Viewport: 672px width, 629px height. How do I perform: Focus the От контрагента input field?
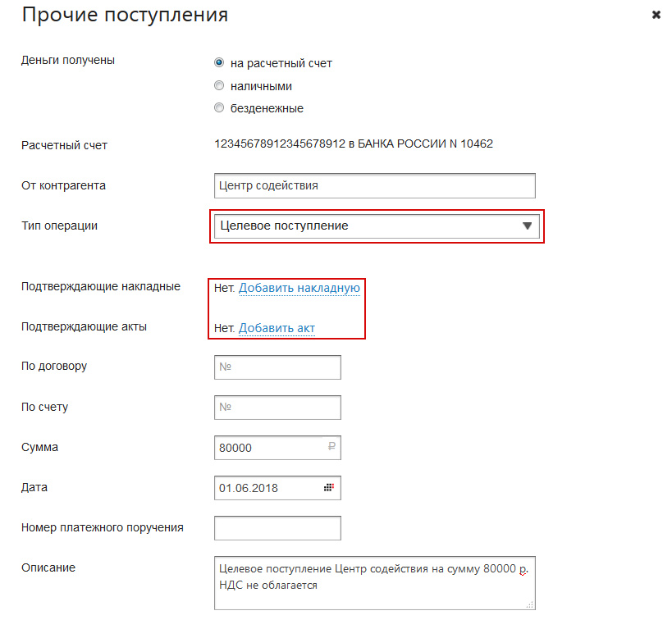tap(374, 185)
